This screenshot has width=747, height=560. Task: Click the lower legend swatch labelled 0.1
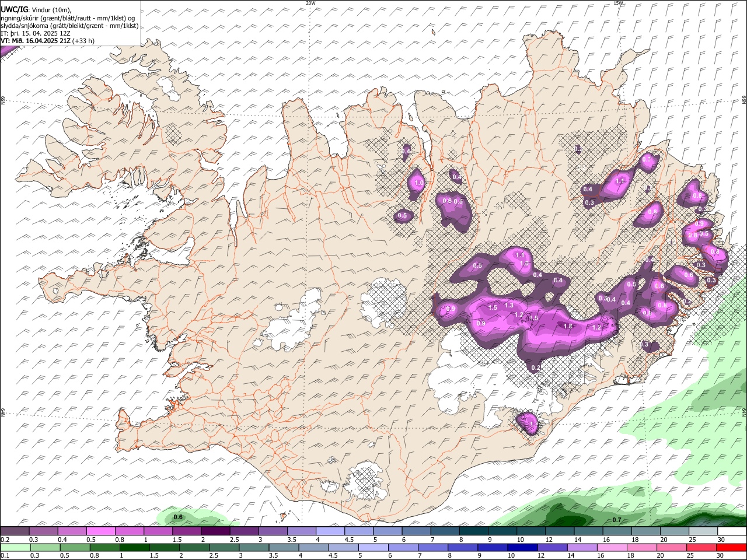pyautogui.click(x=15, y=547)
